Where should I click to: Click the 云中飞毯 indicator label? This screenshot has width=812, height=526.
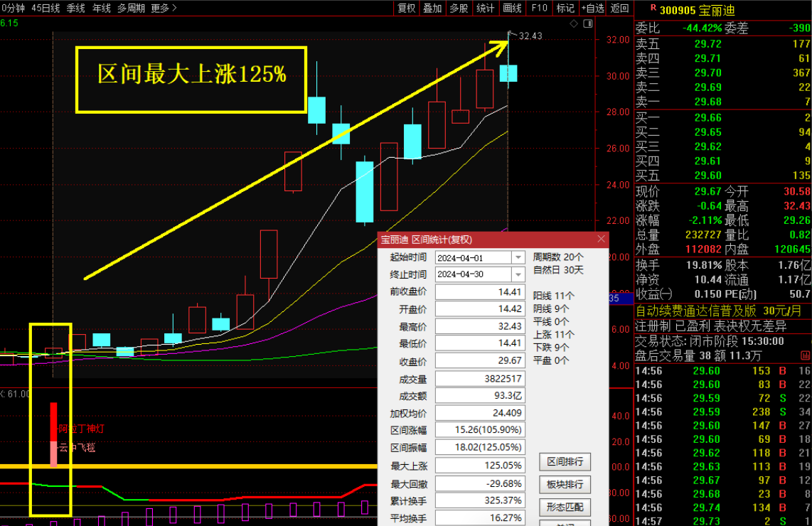[x=77, y=447]
